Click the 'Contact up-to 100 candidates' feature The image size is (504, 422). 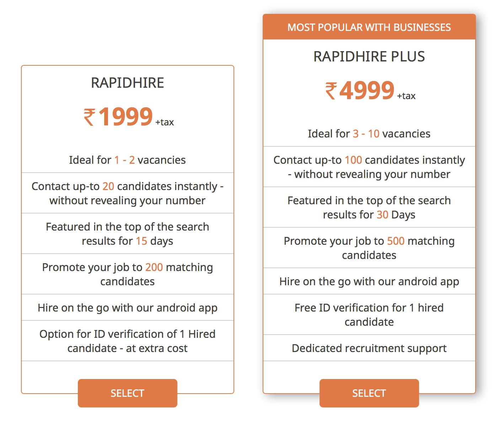(x=369, y=167)
